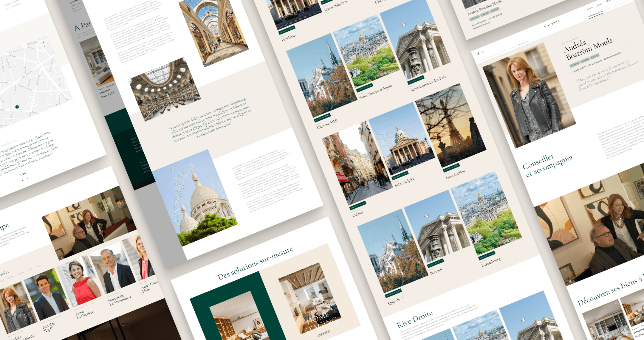Click the Anne-Cons Helly name label
The width and height of the screenshot is (644, 340).
[149, 287]
